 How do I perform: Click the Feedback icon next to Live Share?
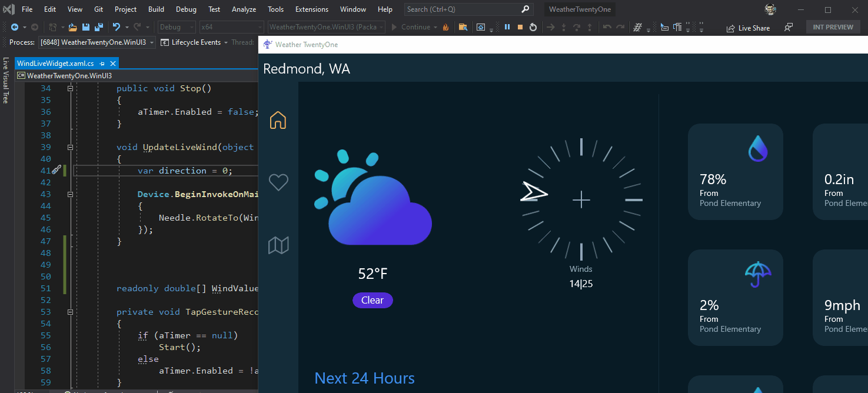[789, 28]
